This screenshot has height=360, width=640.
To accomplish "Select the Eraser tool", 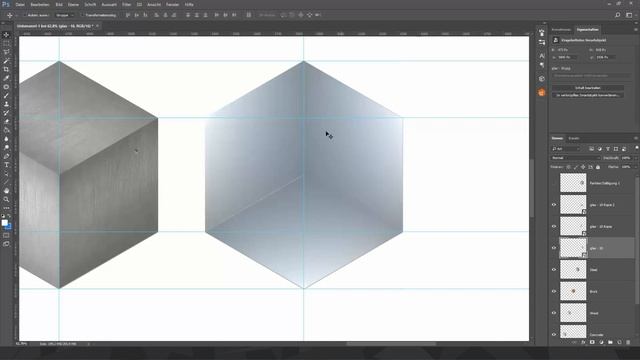I will pos(6,121).
